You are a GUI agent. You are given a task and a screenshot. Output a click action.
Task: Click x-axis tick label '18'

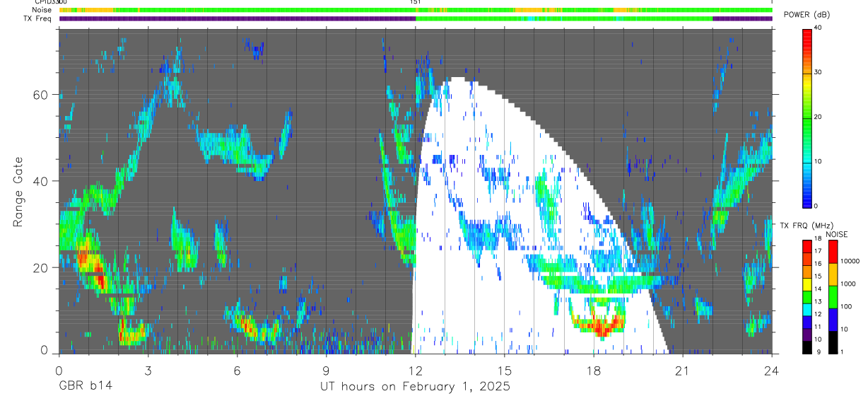tap(594, 371)
